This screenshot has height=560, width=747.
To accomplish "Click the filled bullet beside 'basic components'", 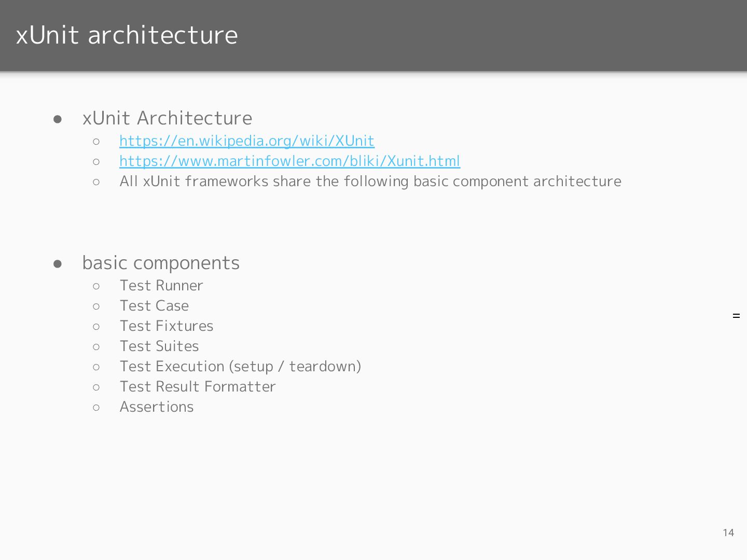I will click(58, 264).
